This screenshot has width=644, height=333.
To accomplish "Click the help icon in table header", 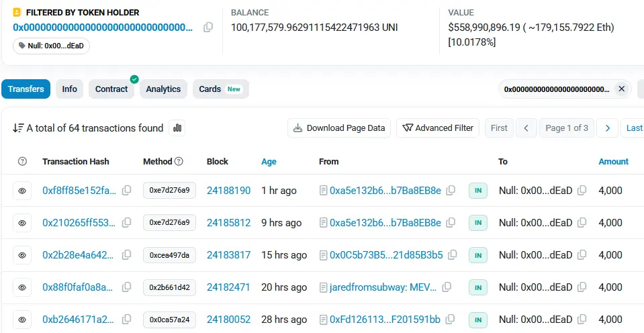I will point(22,161).
